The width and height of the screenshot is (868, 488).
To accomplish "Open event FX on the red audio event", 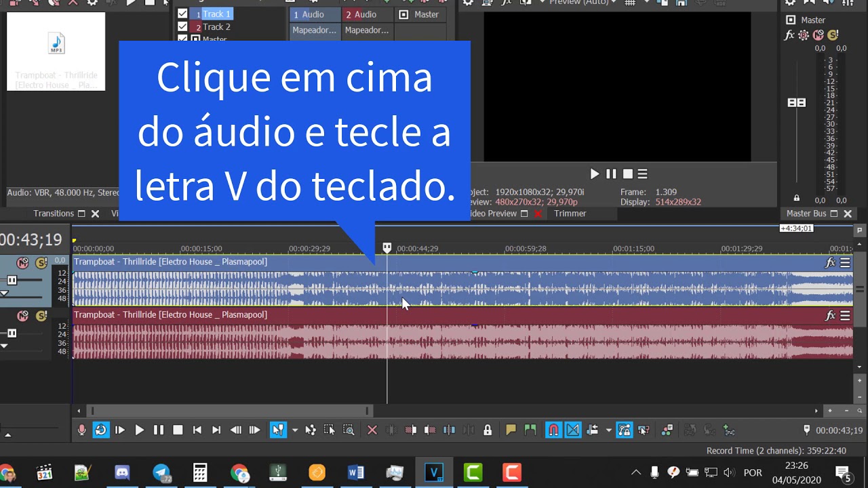I will [x=830, y=316].
